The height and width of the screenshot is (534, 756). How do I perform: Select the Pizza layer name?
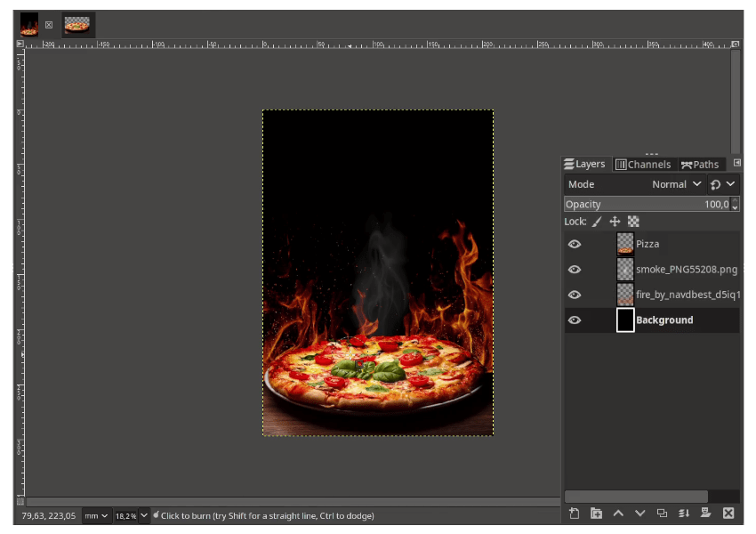coord(647,244)
